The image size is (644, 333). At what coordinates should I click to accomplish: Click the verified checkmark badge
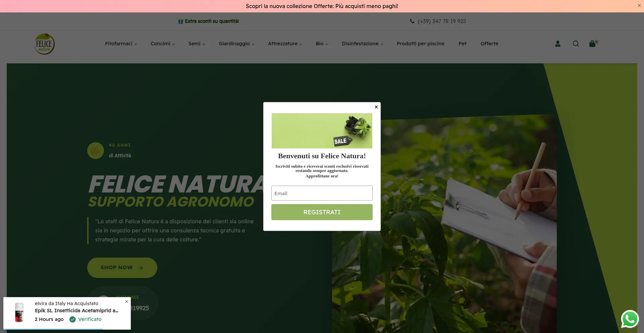72,319
